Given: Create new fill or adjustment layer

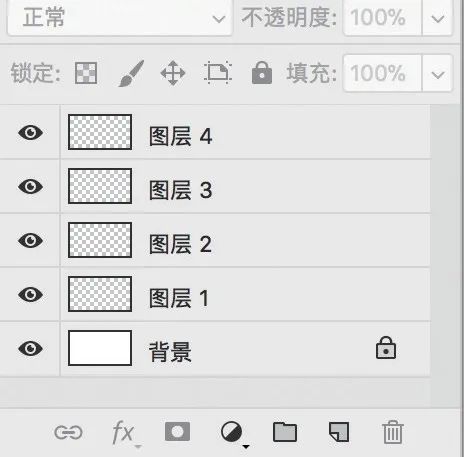Looking at the screenshot, I should [233, 433].
